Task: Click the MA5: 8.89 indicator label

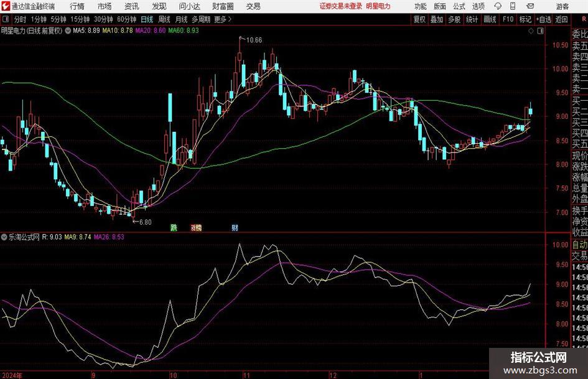Action: coord(86,30)
